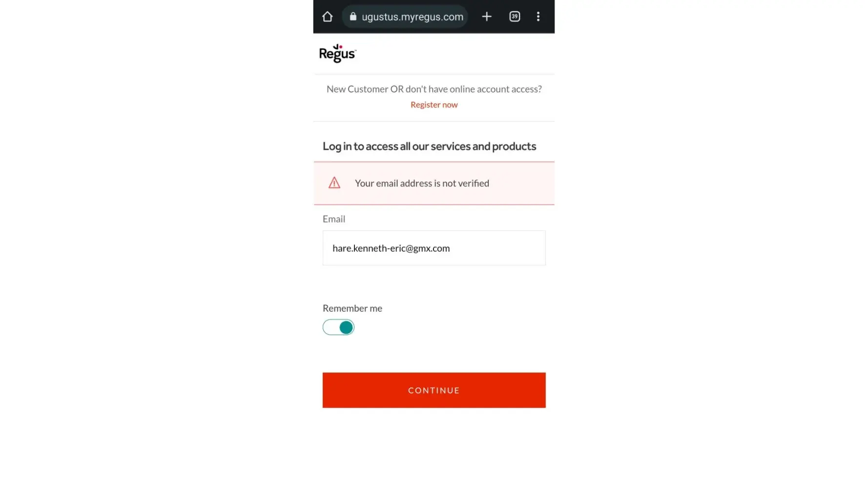Click the Email field label
Image resolution: width=868 pixels, height=488 pixels.
333,219
